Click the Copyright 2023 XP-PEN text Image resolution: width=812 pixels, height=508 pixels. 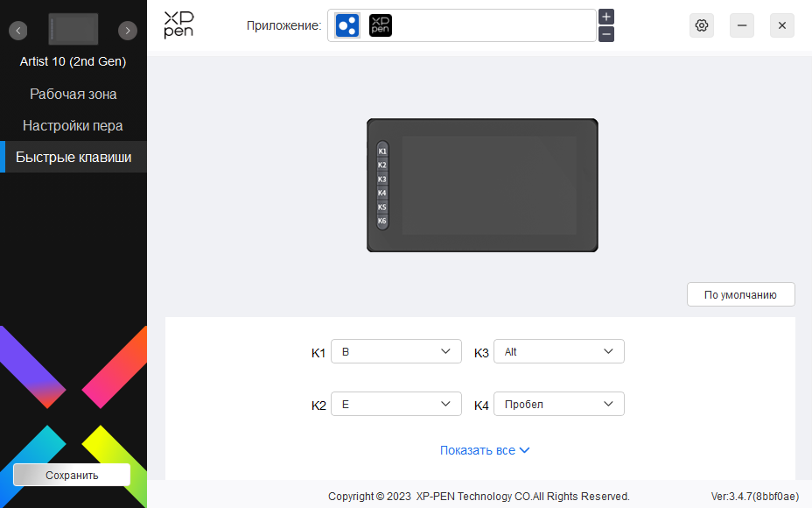(x=479, y=496)
